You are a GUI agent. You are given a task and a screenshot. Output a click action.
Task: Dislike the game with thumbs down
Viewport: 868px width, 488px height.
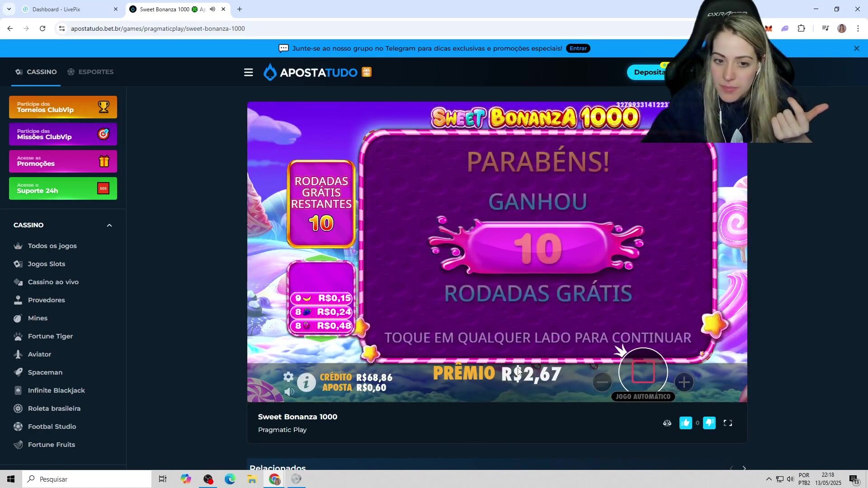pyautogui.click(x=709, y=423)
